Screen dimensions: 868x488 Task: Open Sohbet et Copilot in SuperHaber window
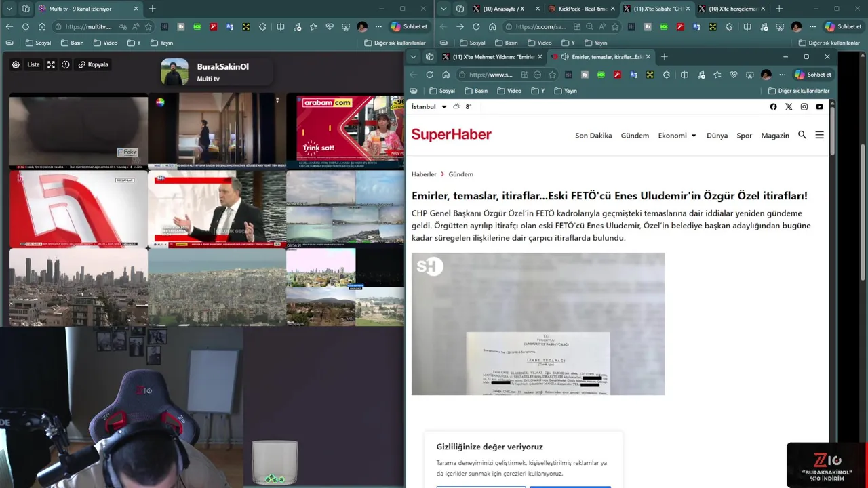click(x=812, y=75)
